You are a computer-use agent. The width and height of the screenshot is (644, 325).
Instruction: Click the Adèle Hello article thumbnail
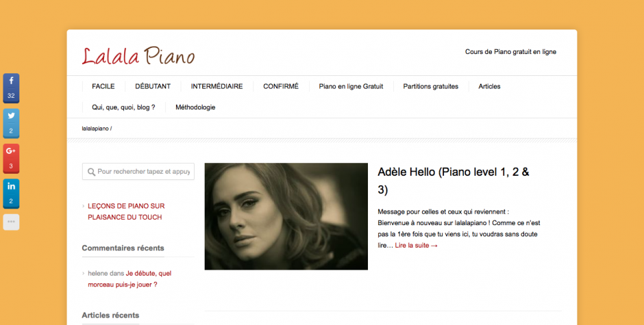click(286, 216)
